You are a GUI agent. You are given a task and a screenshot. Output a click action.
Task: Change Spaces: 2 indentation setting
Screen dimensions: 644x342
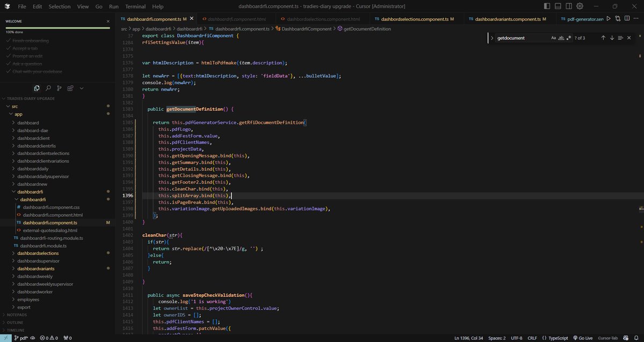click(x=497, y=338)
